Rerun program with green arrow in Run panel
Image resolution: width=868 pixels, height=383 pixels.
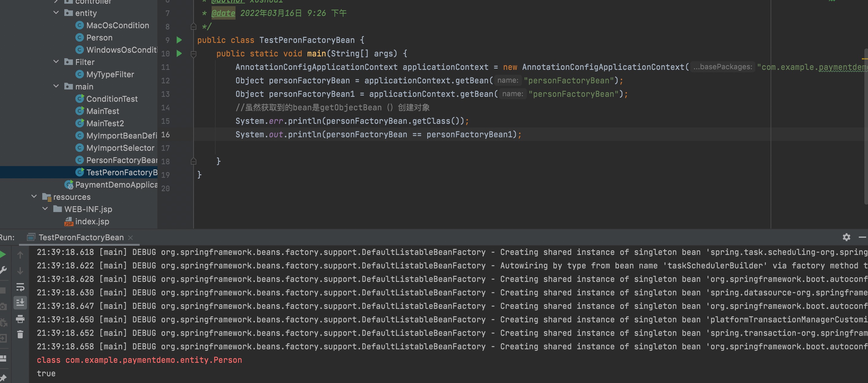[x=3, y=254]
